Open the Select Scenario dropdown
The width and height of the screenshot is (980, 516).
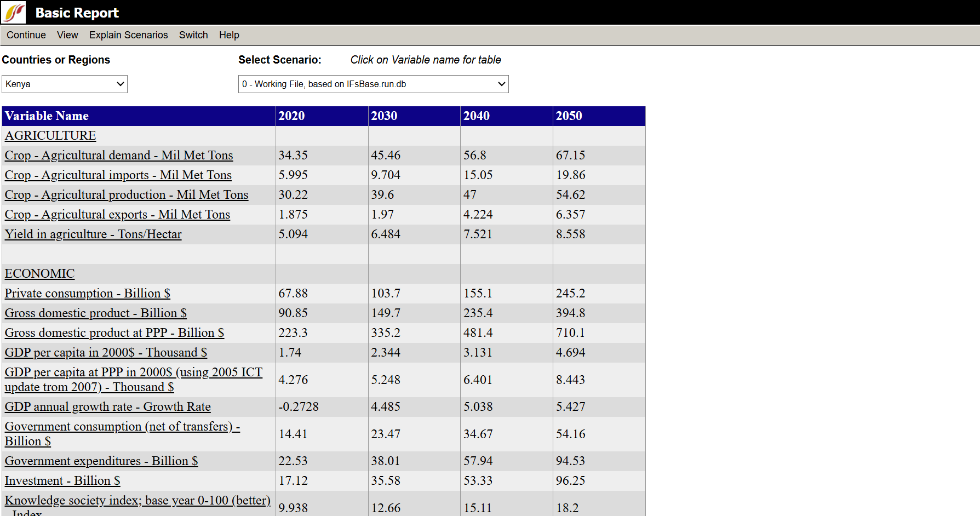pyautogui.click(x=373, y=84)
